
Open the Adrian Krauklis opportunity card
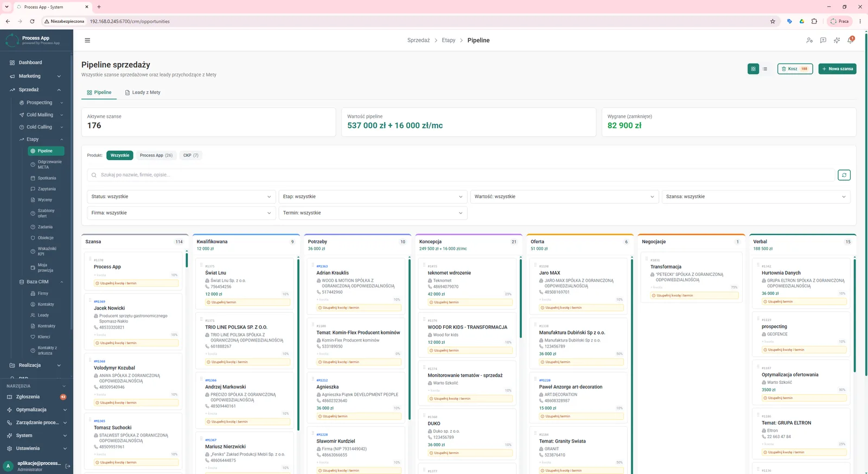pos(356,286)
